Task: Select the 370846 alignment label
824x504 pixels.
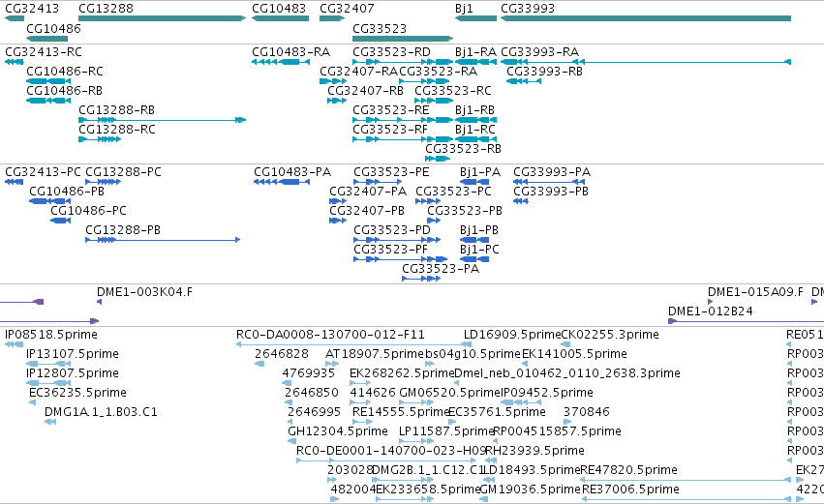Action: pyautogui.click(x=587, y=413)
